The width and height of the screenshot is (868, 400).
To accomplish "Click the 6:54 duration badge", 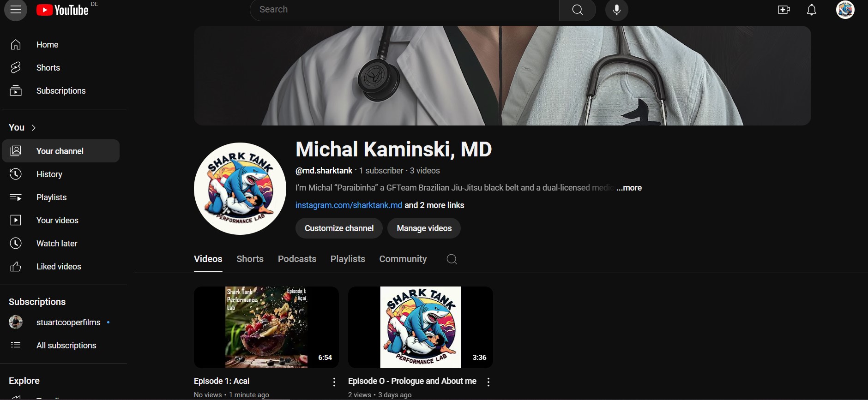I will tap(325, 358).
